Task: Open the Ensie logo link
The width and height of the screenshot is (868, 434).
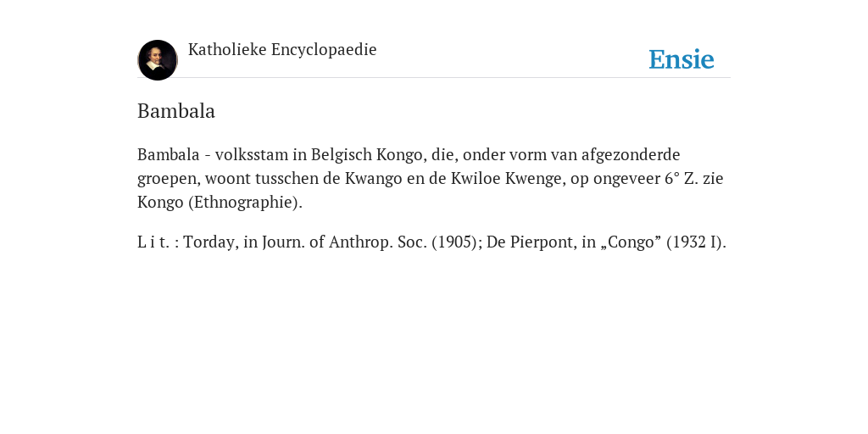Action: (x=681, y=59)
